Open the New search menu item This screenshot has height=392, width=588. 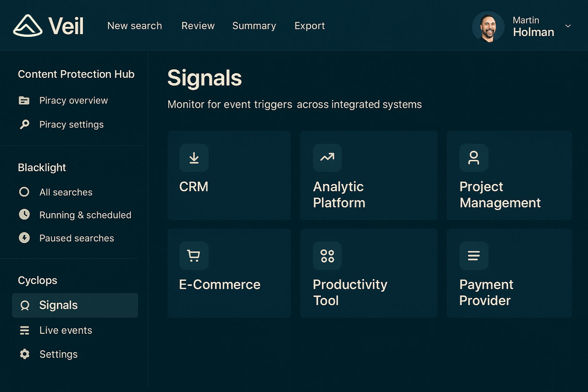tap(134, 26)
